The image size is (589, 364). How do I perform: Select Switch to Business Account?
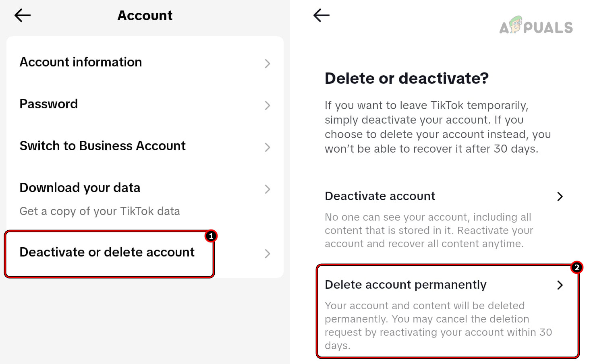click(102, 146)
